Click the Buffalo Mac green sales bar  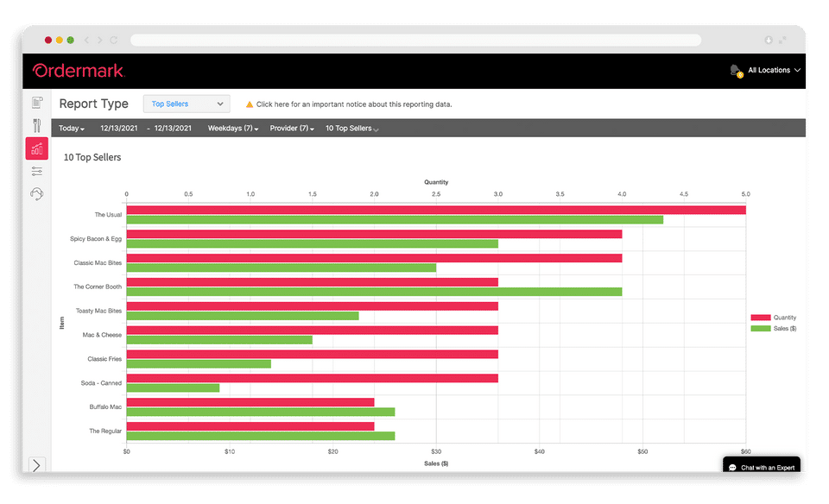pos(261,412)
